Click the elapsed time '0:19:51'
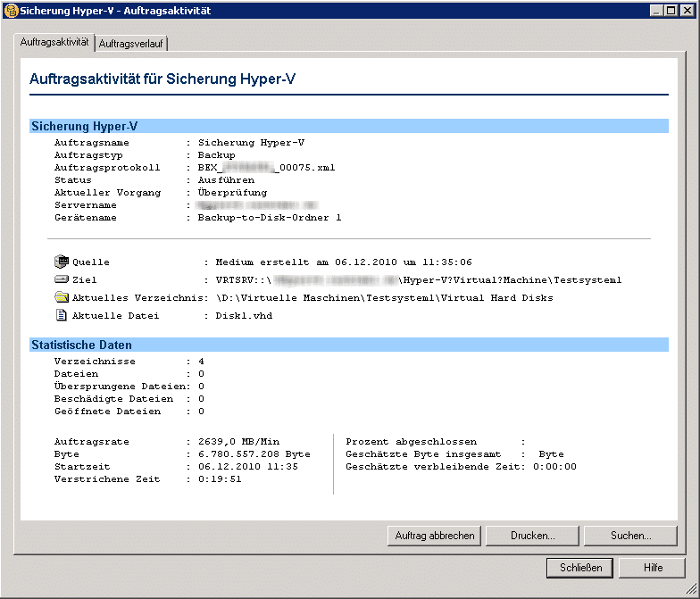The image size is (700, 599). tap(220, 479)
